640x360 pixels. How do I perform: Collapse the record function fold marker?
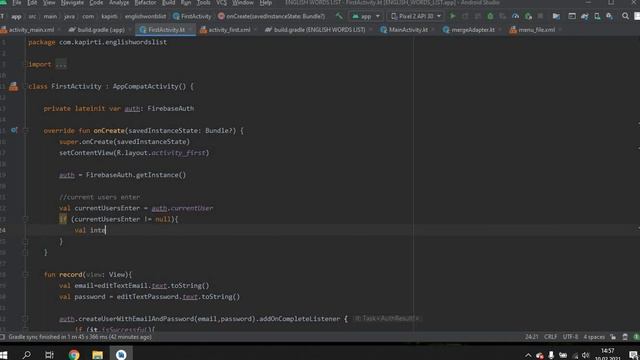25,275
